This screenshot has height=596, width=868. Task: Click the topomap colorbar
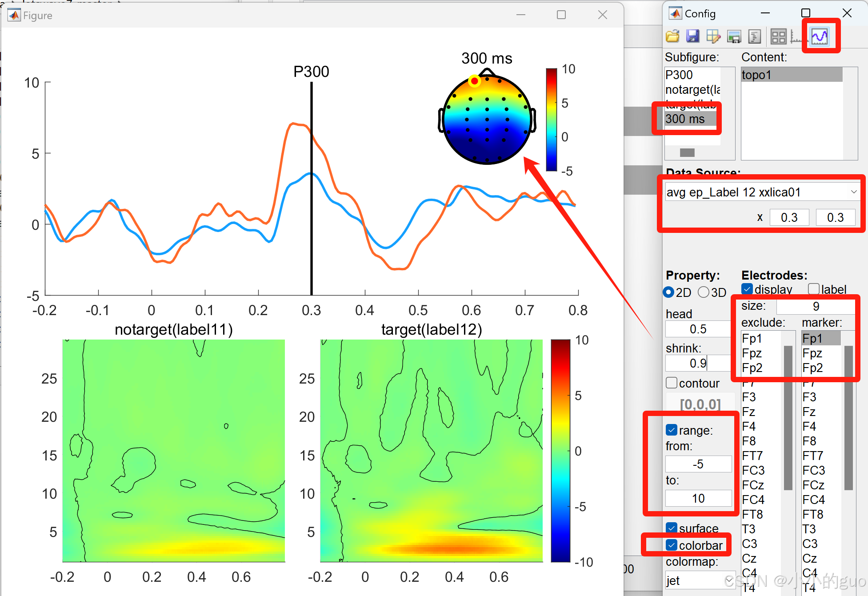point(552,120)
